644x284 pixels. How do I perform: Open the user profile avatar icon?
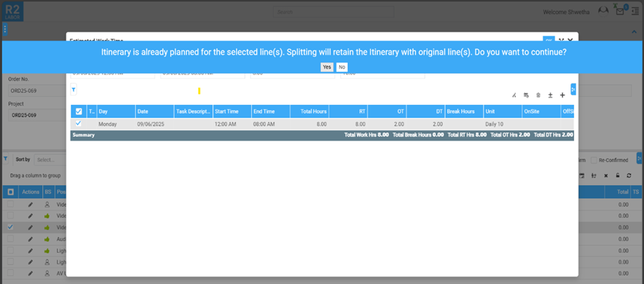(x=603, y=11)
